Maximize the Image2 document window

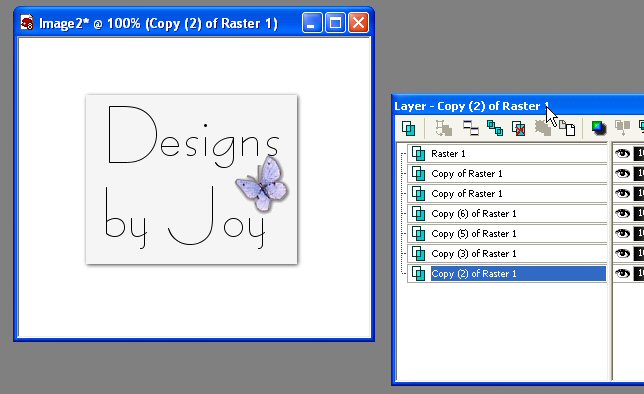click(x=335, y=23)
